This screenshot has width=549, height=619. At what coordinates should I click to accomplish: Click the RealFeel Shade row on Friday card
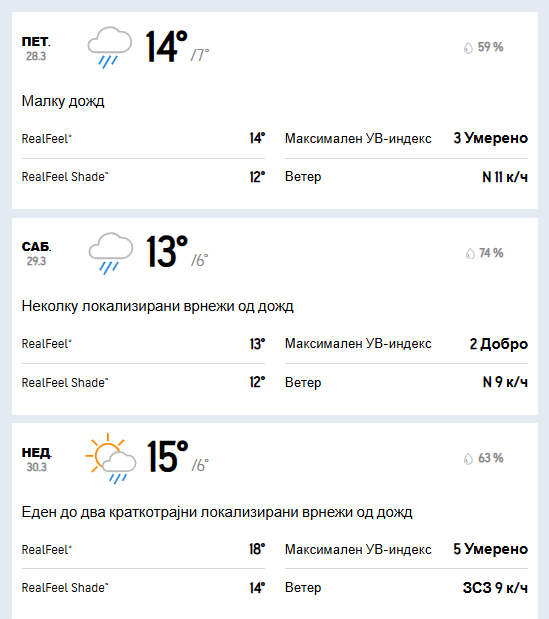coord(143,177)
